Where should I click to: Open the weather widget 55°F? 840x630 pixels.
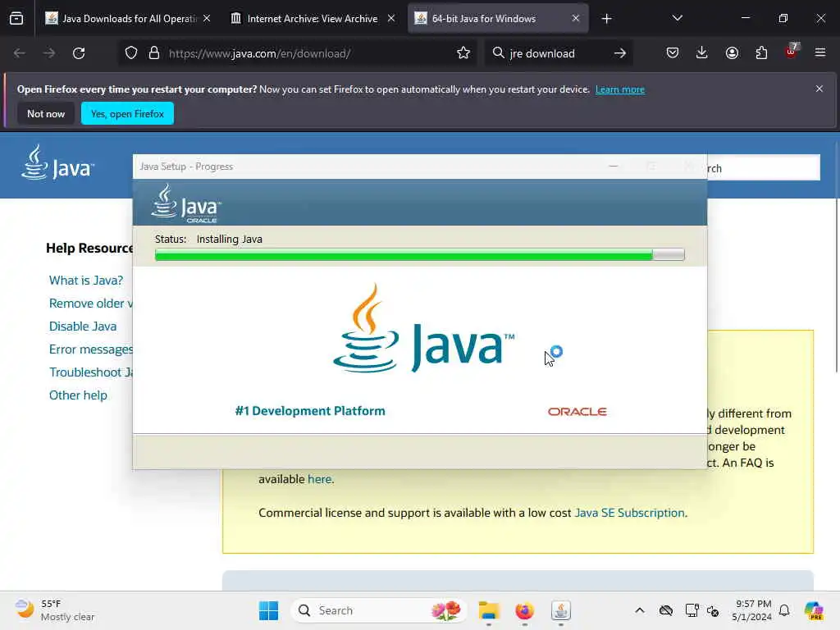click(55, 610)
